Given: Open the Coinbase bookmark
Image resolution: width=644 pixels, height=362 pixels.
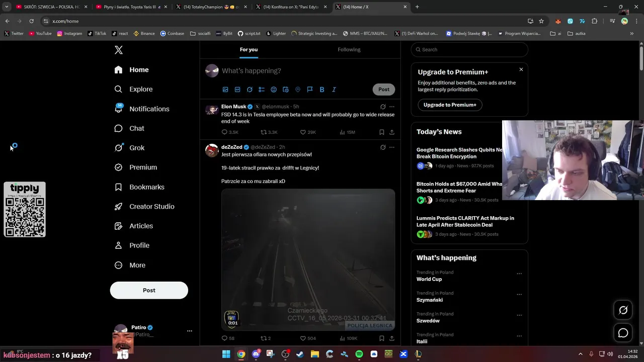Looking at the screenshot, I should pyautogui.click(x=172, y=34).
